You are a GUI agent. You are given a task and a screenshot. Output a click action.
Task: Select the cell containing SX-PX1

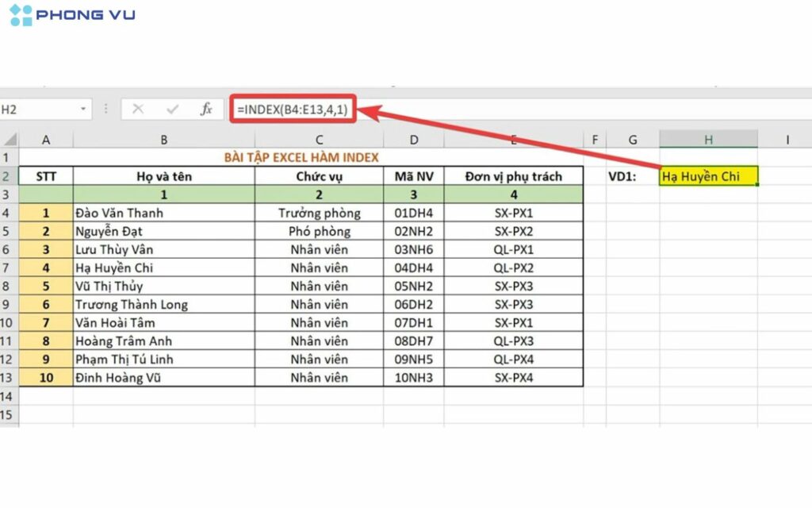[513, 213]
